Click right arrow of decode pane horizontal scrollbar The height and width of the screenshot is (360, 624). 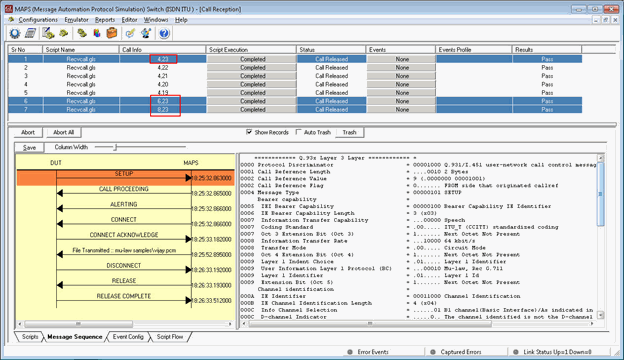(592, 324)
